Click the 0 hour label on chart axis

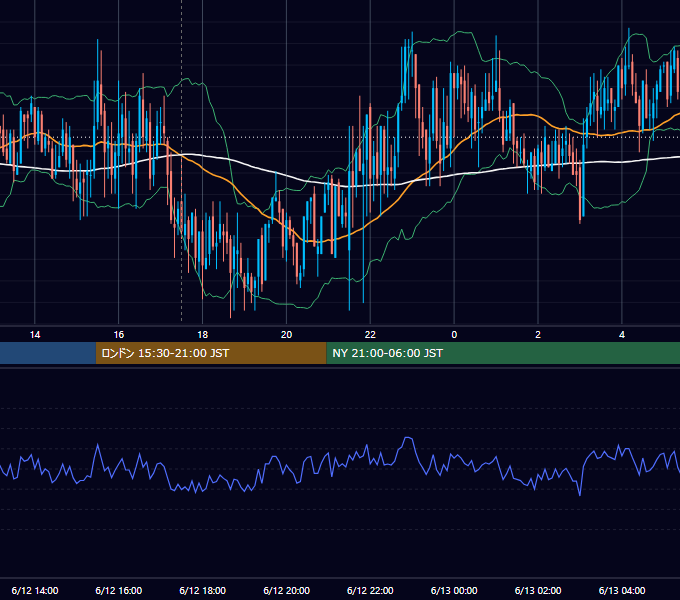click(x=454, y=335)
